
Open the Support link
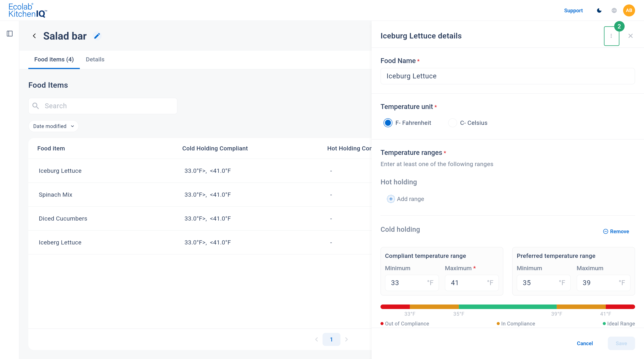573,11
